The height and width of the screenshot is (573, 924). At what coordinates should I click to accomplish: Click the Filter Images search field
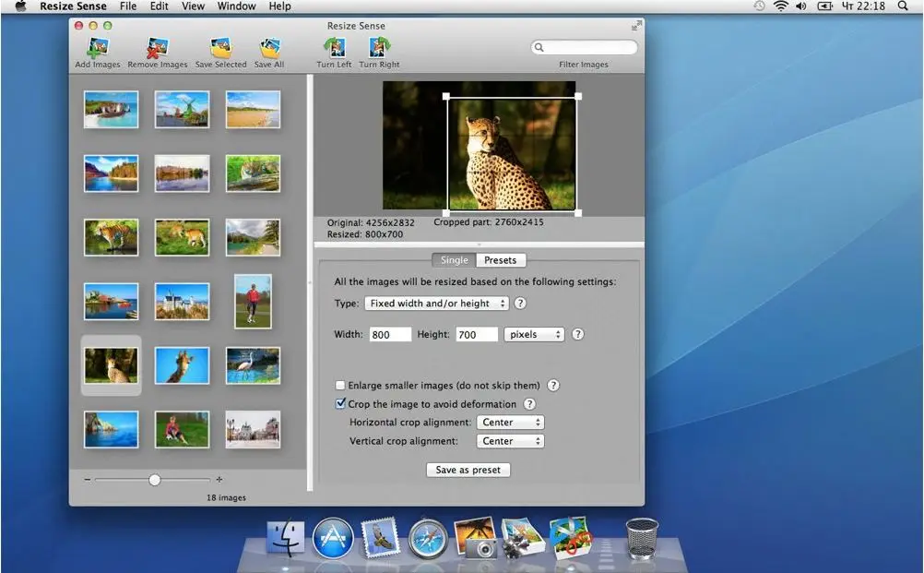(x=584, y=47)
